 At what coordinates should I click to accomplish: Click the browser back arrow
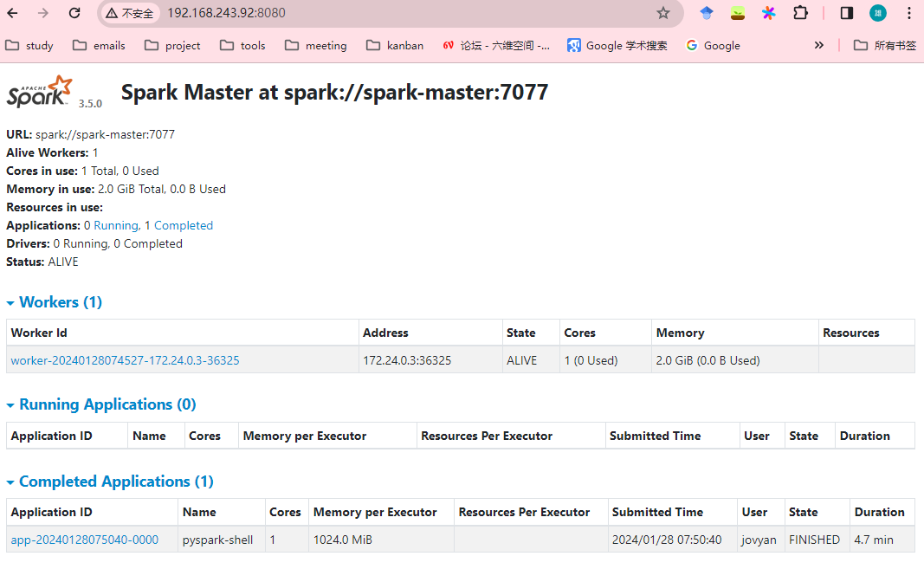pos(12,13)
